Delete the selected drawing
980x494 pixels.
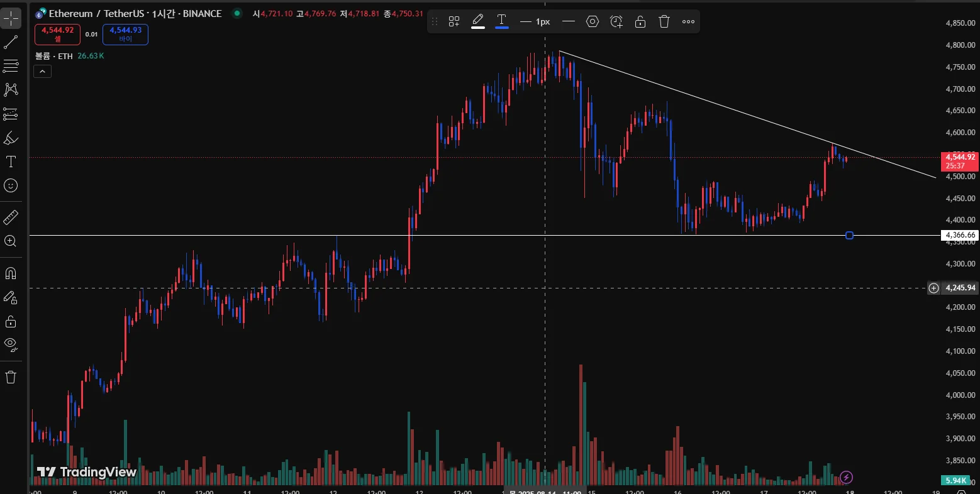[664, 21]
